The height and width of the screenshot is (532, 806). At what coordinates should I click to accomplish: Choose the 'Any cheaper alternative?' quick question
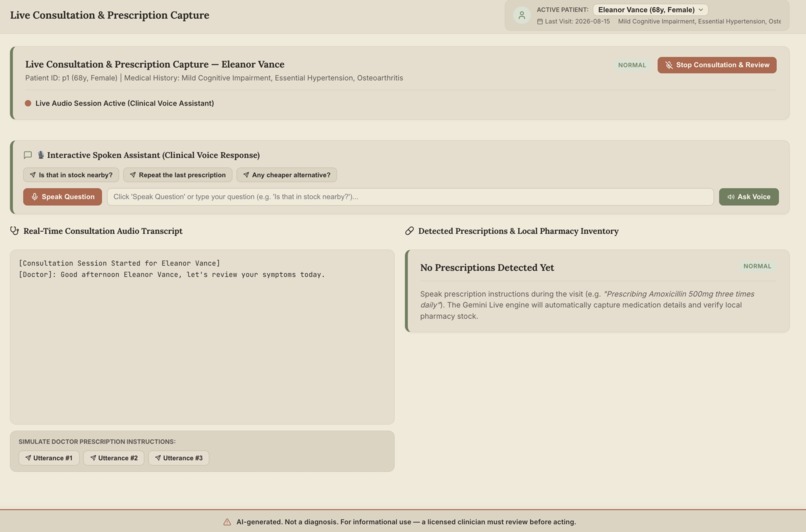tap(286, 175)
